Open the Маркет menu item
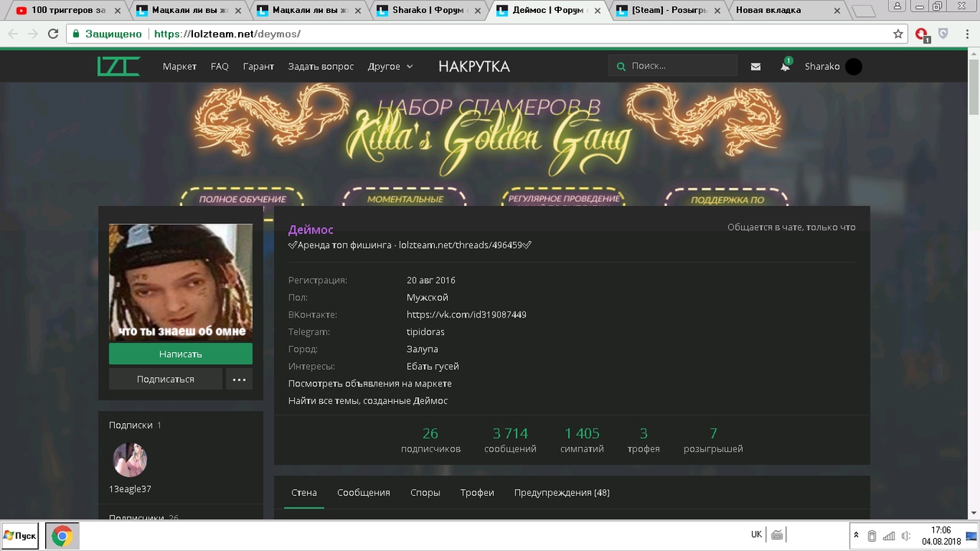980x551 pixels. 179,67
